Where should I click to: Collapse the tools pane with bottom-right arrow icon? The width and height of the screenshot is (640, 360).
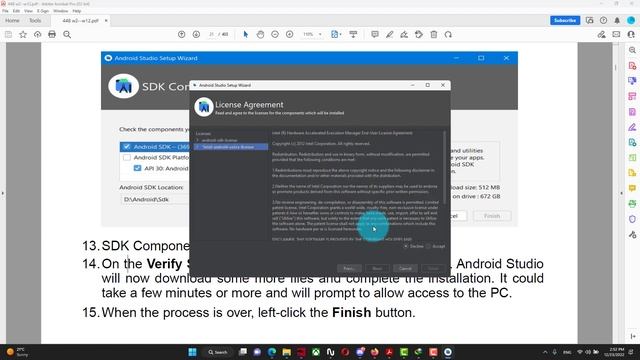point(633,336)
